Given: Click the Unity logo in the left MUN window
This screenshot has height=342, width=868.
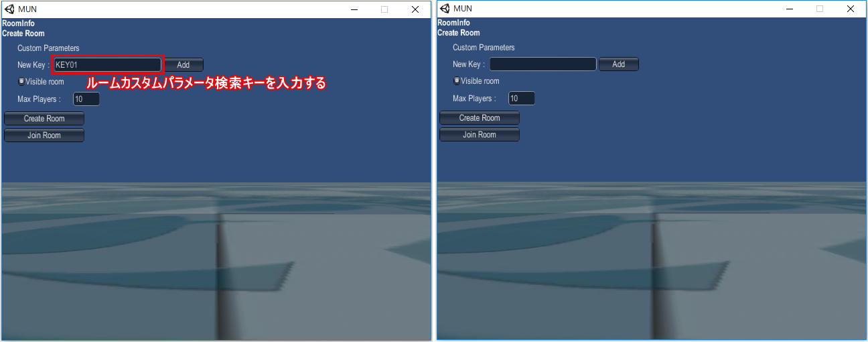Looking at the screenshot, I should click(x=9, y=9).
